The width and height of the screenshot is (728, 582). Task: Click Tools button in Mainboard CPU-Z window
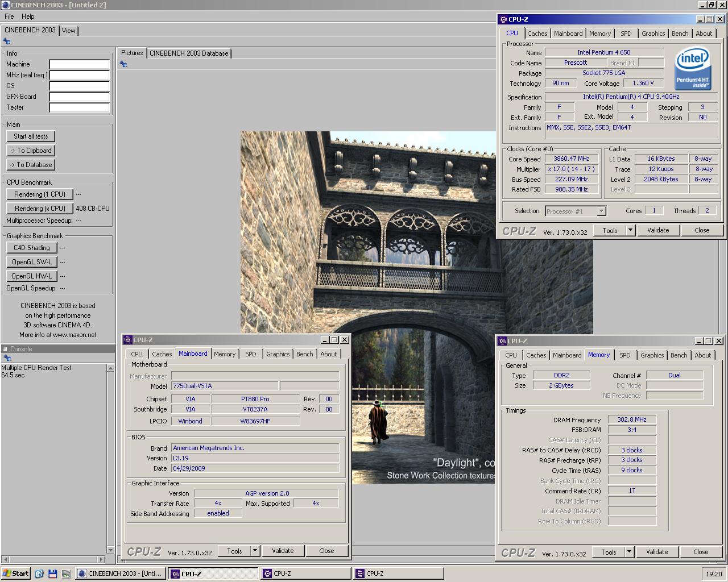(x=234, y=551)
